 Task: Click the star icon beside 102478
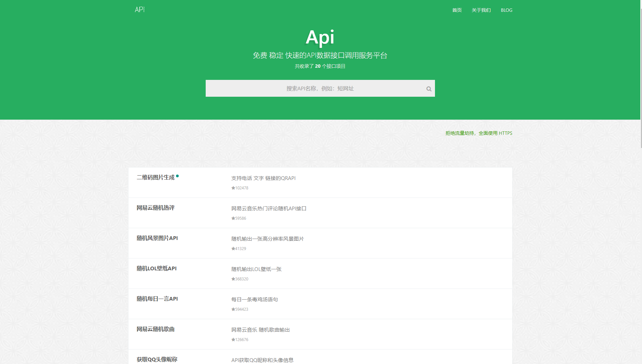point(233,188)
